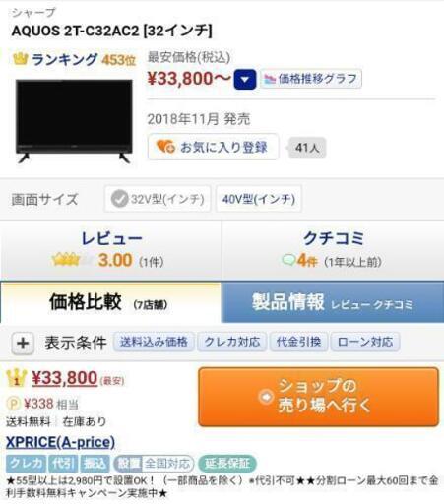
Task: Open the price trend graph icon
Action: (270, 79)
